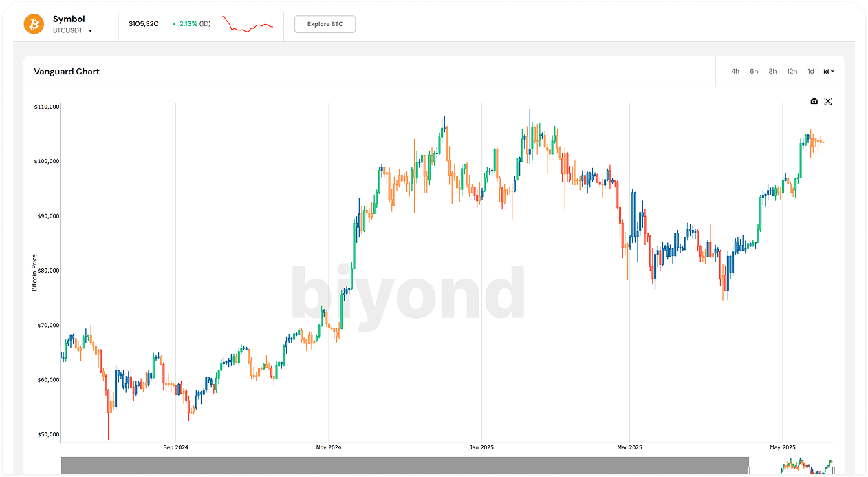The width and height of the screenshot is (868, 477).
Task: Switch to the 8h timeframe
Action: [772, 72]
